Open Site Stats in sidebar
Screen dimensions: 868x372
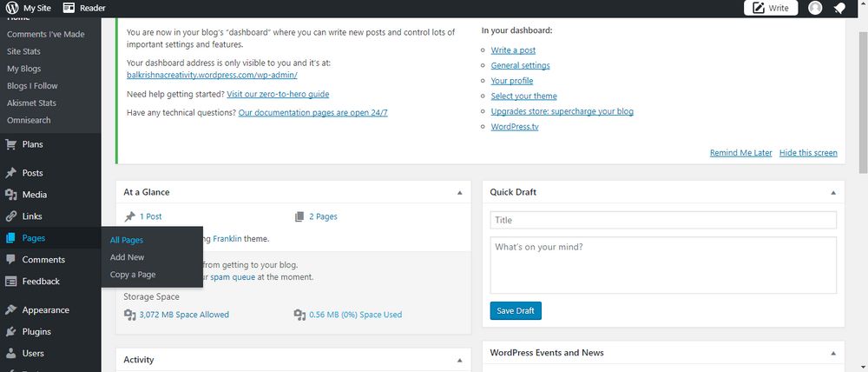pyautogui.click(x=23, y=51)
